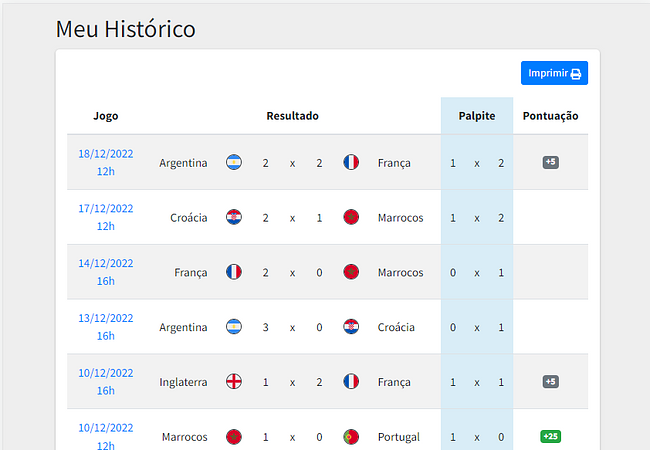Click the Croácia flag in the 17/12/2022 match

click(x=234, y=217)
